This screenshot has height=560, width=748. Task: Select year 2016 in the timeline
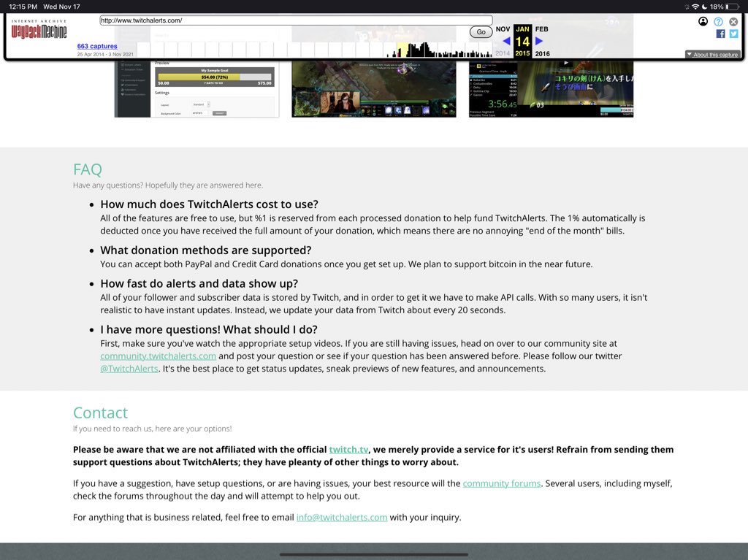[x=543, y=53]
